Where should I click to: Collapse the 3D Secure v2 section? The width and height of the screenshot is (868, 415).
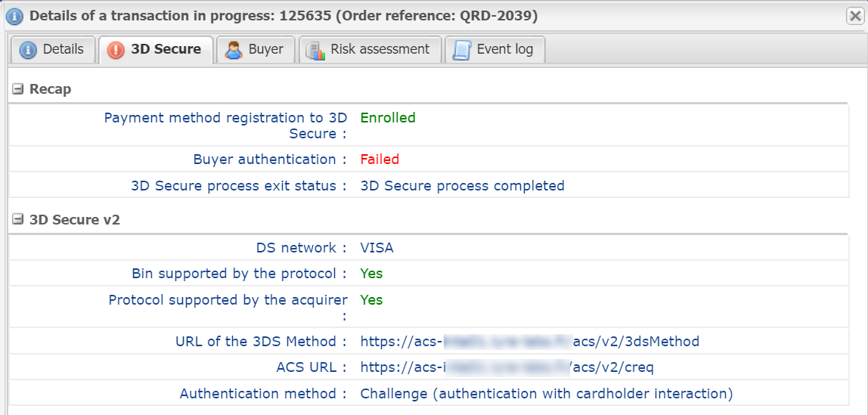(17, 220)
